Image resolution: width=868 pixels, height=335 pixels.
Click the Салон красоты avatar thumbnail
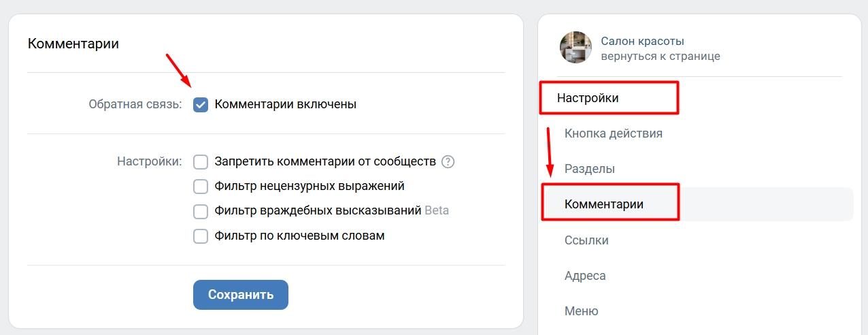pos(575,47)
